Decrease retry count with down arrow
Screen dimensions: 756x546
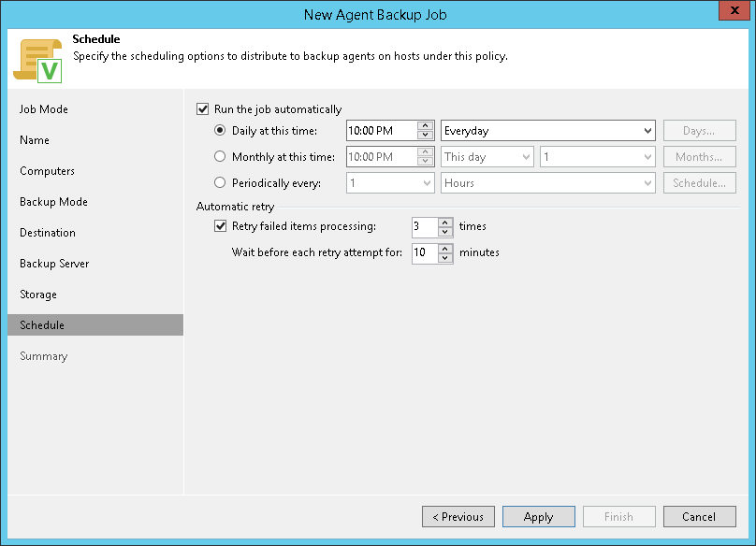(445, 231)
